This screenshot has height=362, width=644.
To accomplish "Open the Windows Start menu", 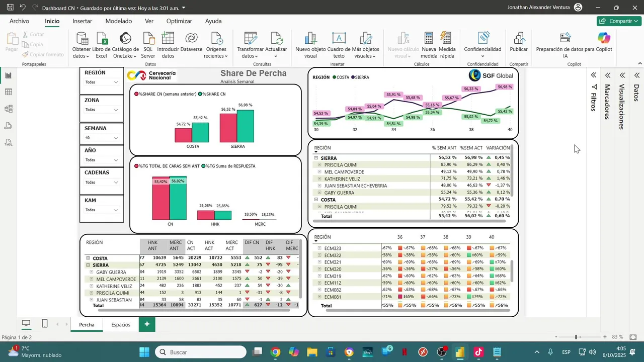I will click(144, 352).
